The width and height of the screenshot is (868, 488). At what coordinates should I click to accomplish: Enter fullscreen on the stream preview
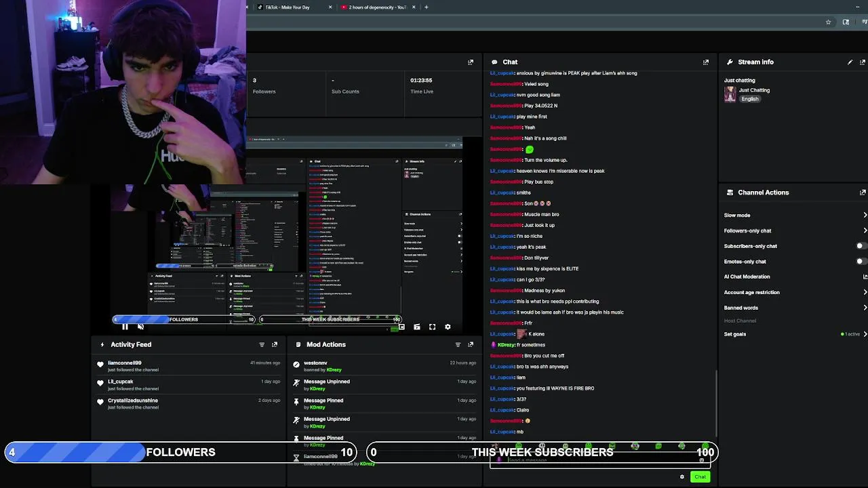coord(432,327)
